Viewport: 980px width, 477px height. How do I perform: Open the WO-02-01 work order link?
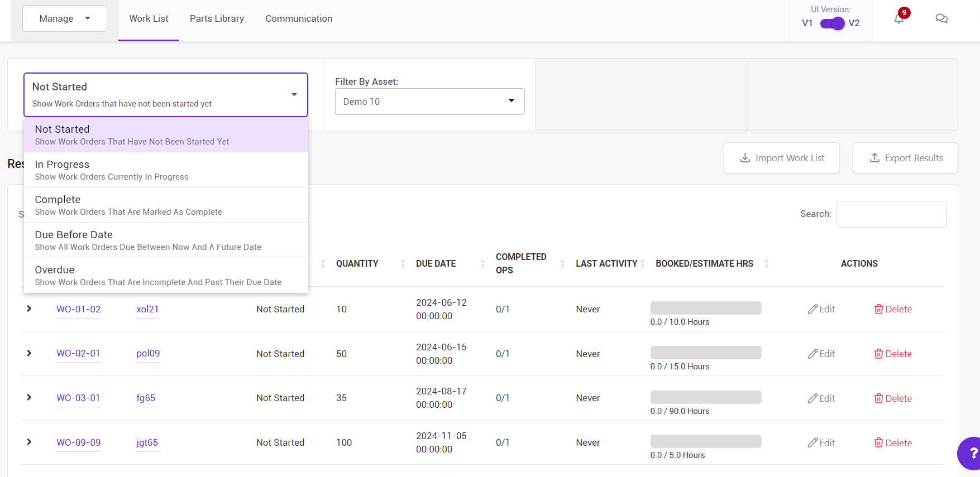pos(78,353)
